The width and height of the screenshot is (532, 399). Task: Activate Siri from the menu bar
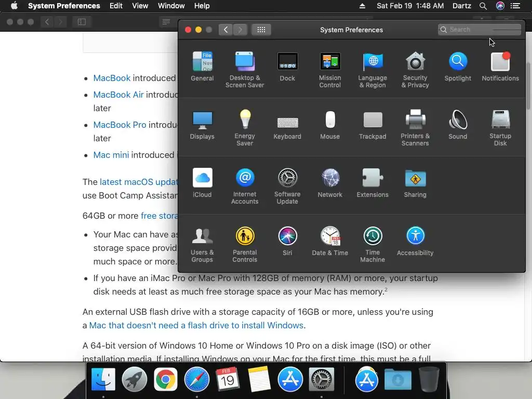(500, 6)
